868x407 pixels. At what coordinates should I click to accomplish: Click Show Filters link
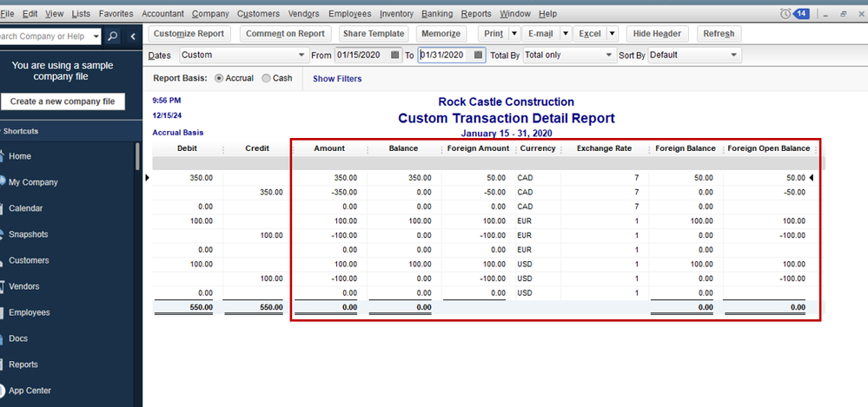[337, 78]
